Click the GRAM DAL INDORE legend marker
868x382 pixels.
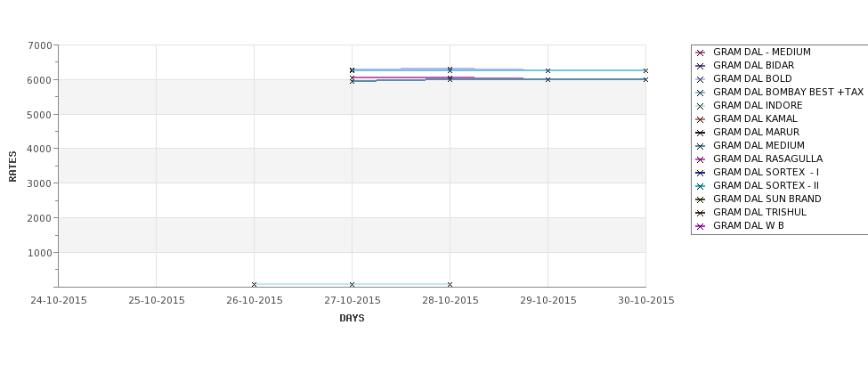(701, 106)
